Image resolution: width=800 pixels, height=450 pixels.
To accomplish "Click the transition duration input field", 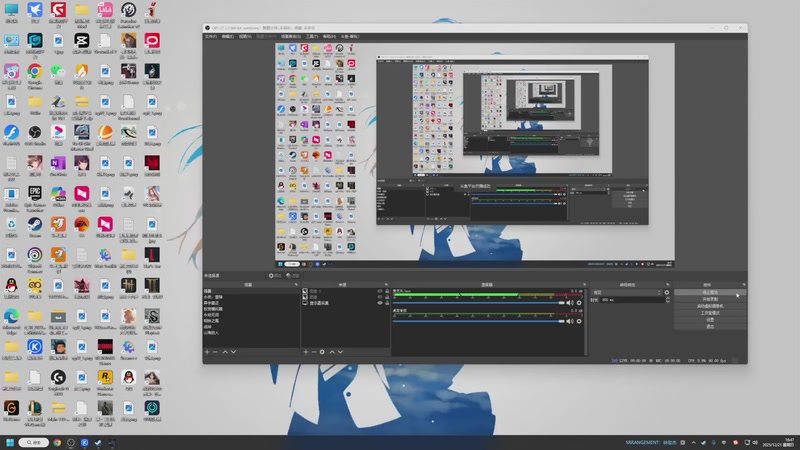I will click(x=633, y=300).
